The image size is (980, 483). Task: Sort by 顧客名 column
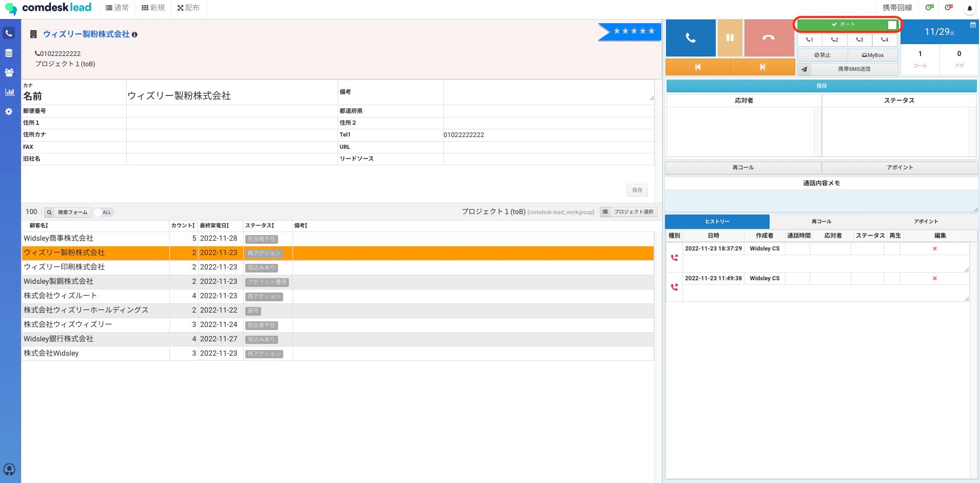(x=39, y=225)
